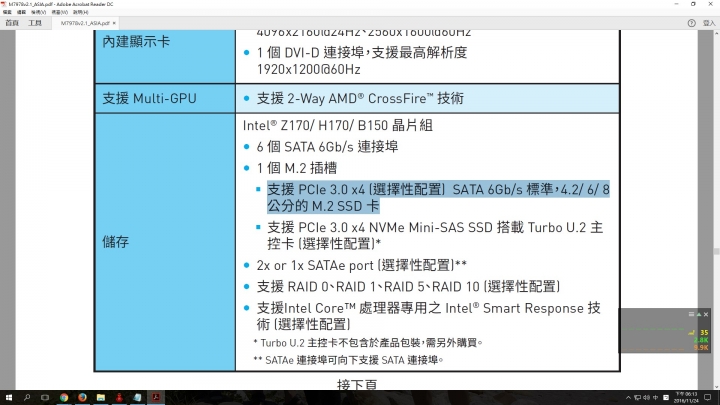
Task: Click the input method mode icon in tray
Action: [666, 398]
